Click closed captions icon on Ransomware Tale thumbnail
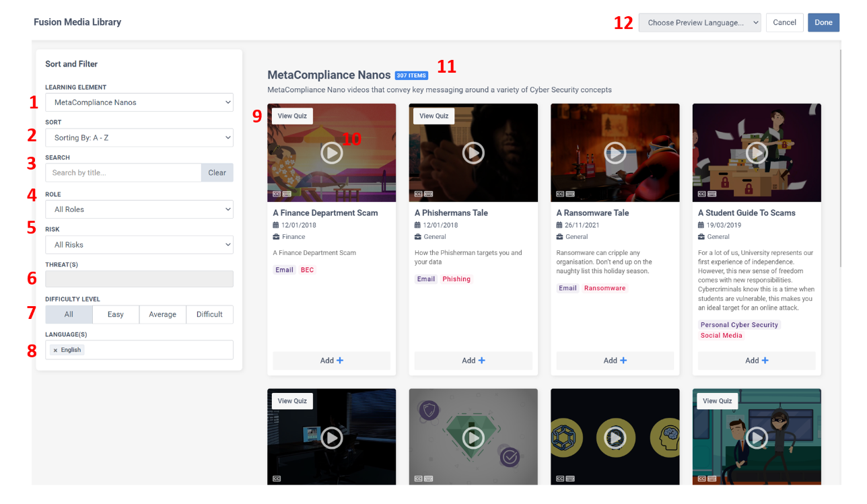The width and height of the screenshot is (867, 504). tap(560, 194)
